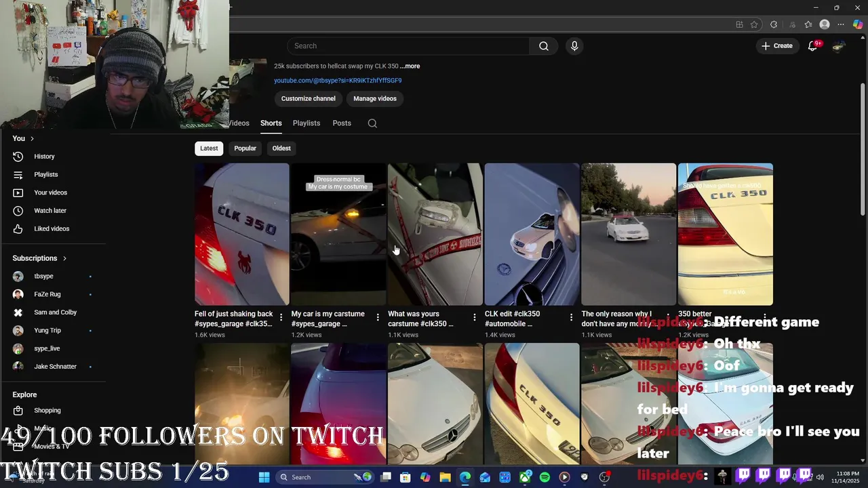This screenshot has height=488, width=868.
Task: Open Spotify from the taskbar
Action: coord(545,477)
